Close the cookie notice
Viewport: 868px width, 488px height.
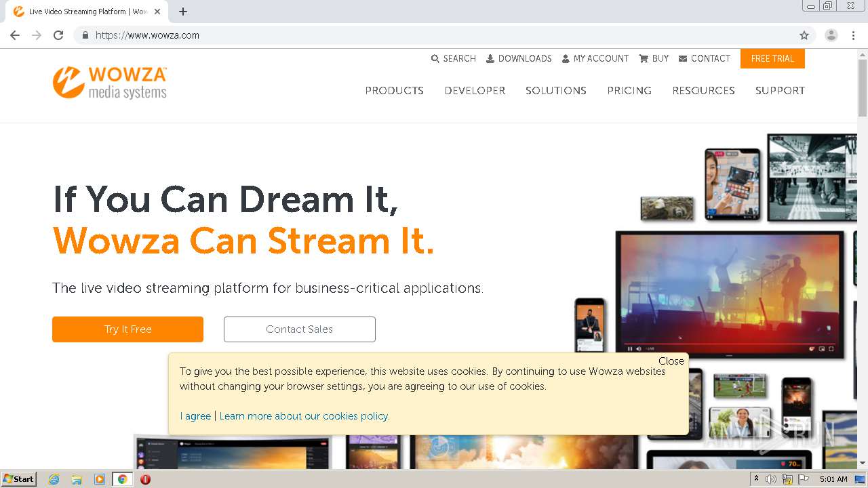coord(671,361)
